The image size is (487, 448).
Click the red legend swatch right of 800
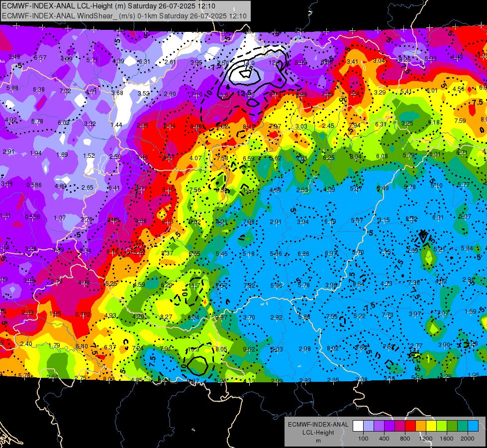(410, 426)
